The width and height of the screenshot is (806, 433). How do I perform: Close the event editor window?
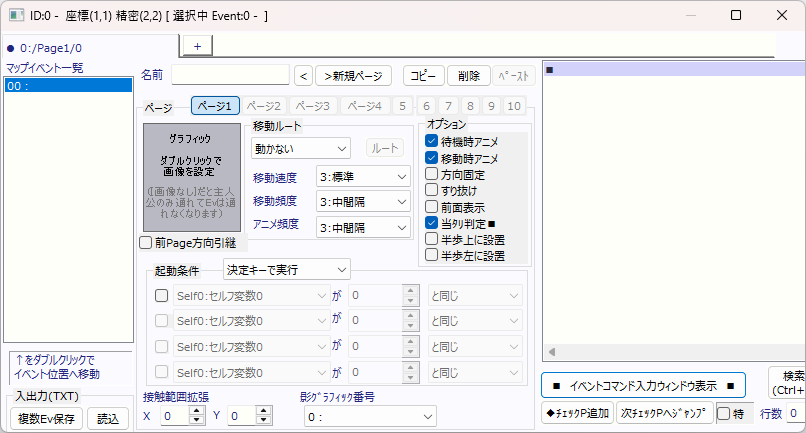[x=781, y=15]
